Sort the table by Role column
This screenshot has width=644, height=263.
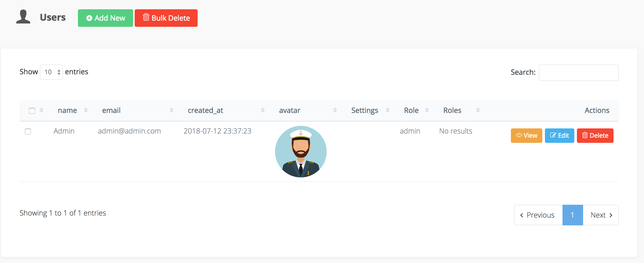427,110
